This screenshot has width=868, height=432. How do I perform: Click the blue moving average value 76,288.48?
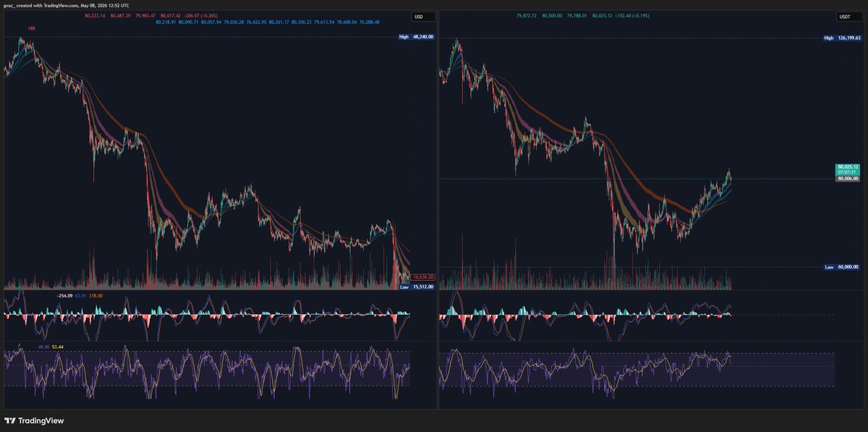[x=368, y=22]
